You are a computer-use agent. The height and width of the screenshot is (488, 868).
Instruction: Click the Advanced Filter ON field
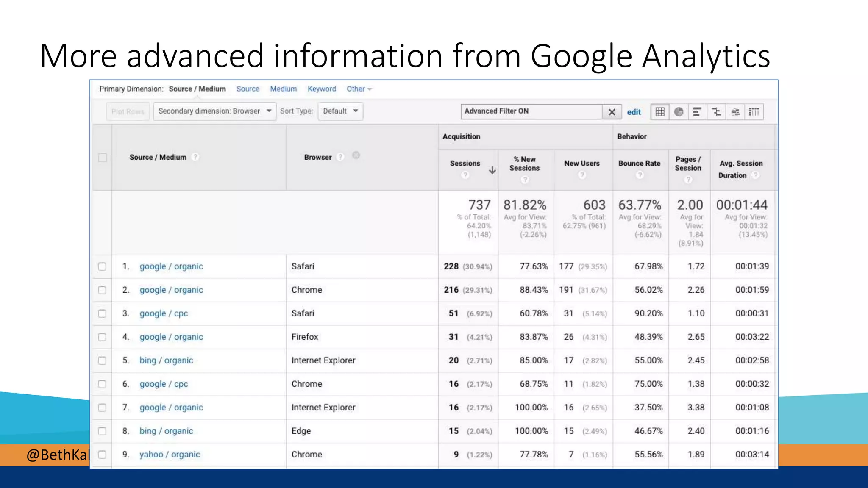[531, 111]
